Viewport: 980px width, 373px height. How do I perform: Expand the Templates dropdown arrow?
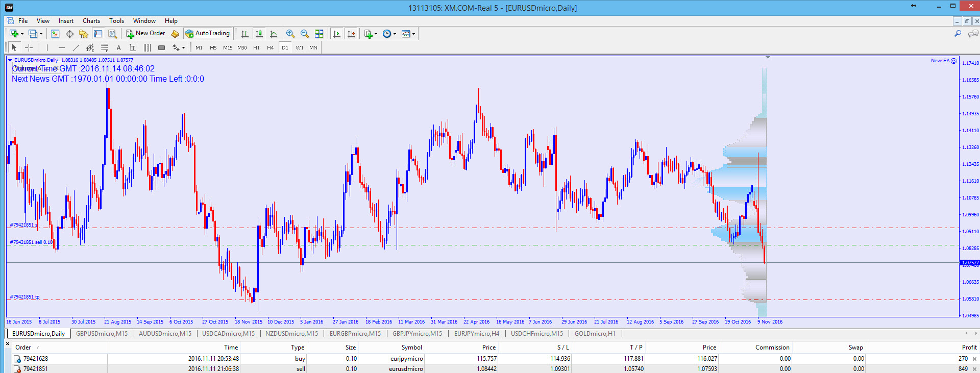(x=413, y=34)
